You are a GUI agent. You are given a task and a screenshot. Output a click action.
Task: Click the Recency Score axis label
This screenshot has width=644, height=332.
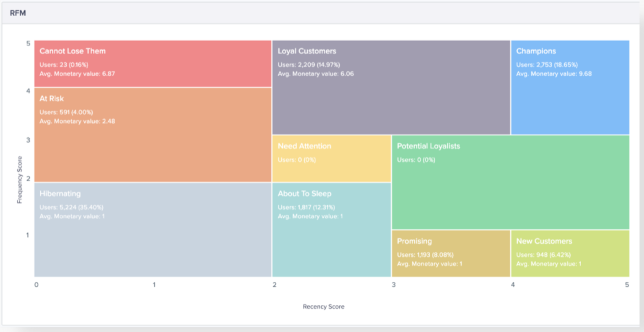[323, 306]
